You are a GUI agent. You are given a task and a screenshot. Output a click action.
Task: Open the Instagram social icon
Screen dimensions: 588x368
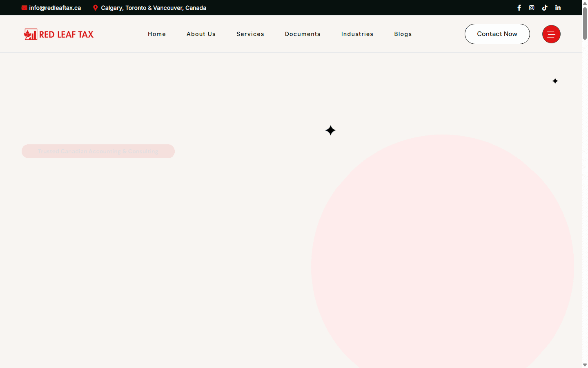pyautogui.click(x=532, y=8)
